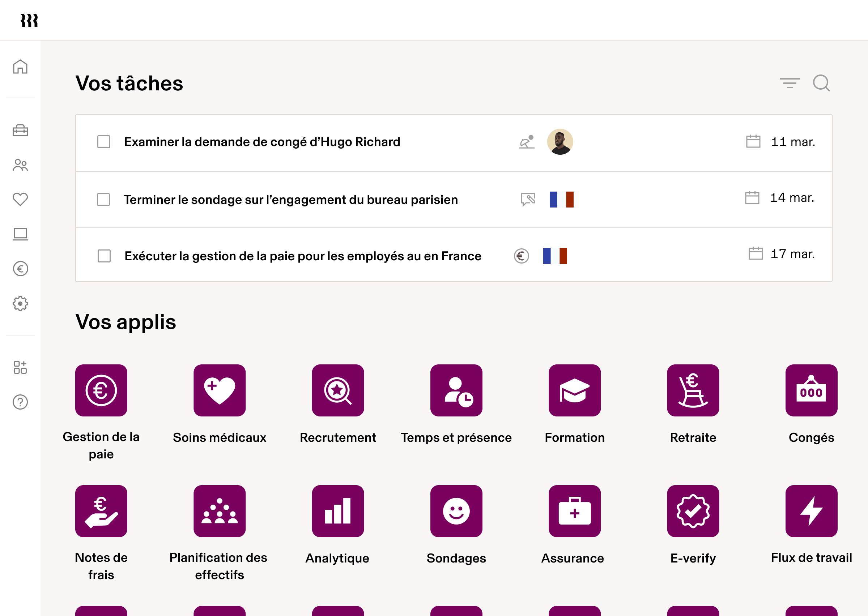Launch the Temps et présence app
The width and height of the screenshot is (868, 616).
[x=456, y=391]
